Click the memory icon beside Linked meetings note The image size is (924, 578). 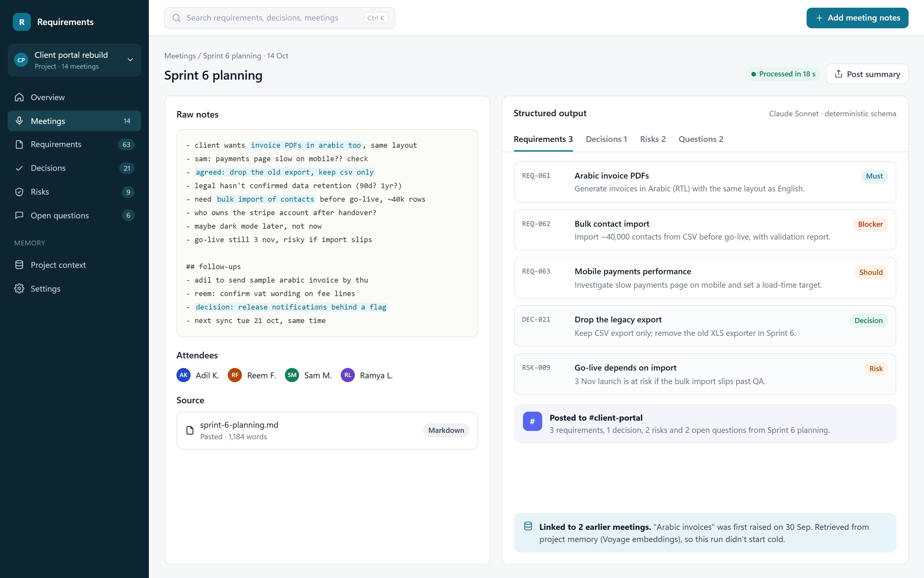[528, 526]
